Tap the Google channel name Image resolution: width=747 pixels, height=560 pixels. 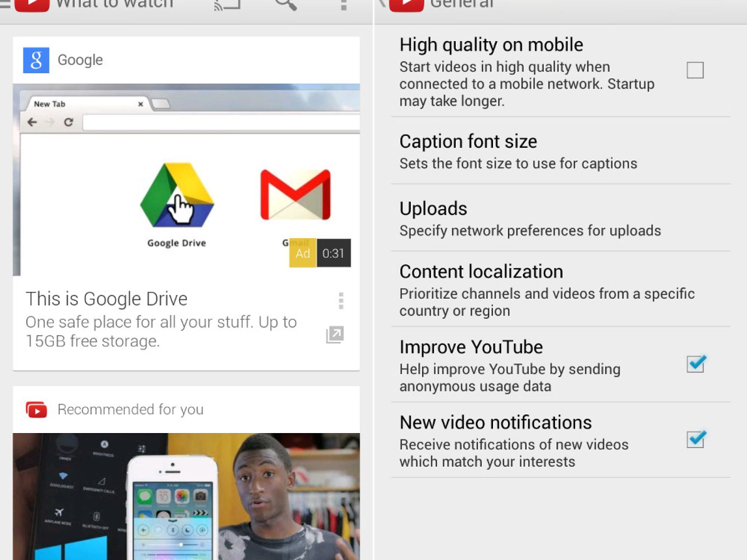80,60
